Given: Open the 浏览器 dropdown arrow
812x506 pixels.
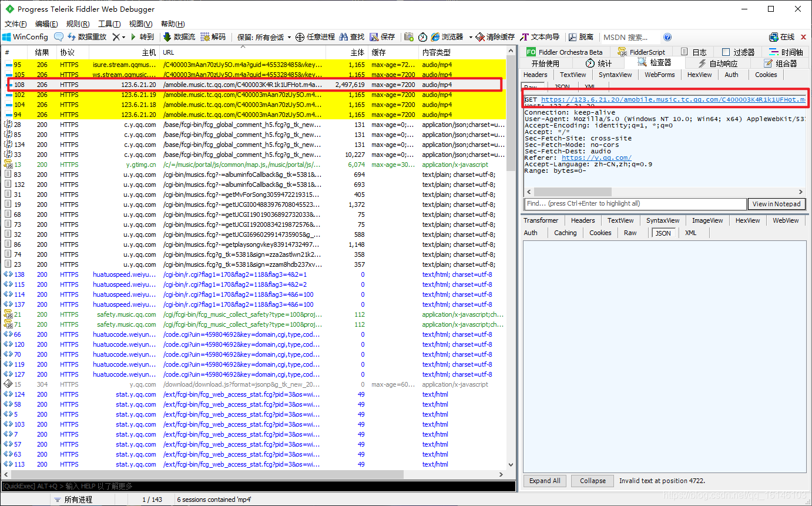Looking at the screenshot, I should [471, 37].
